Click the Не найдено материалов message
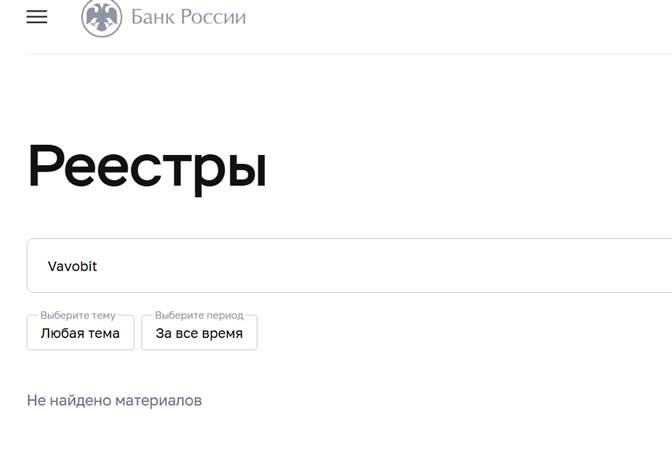Viewport: 672px width, 454px height. point(114,400)
